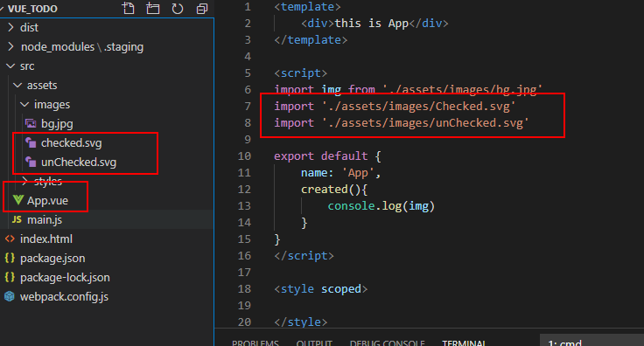Open package.json from the explorer
The height and width of the screenshot is (346, 644).
[52, 259]
